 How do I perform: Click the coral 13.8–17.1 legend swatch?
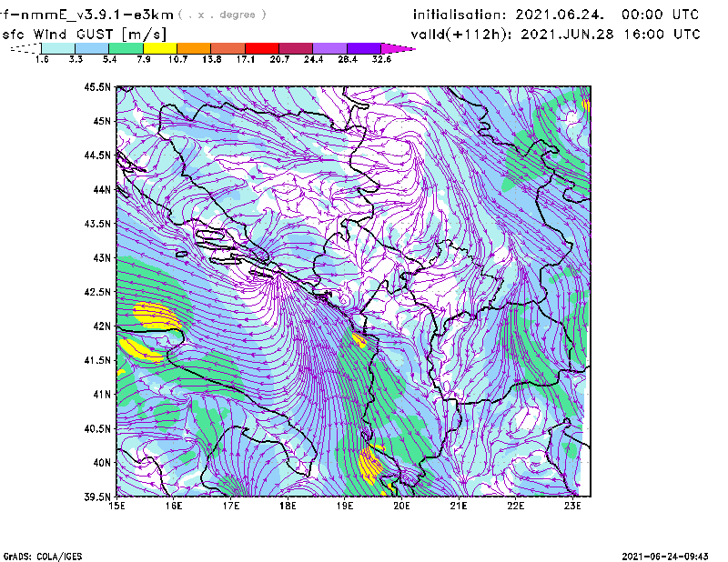(228, 48)
